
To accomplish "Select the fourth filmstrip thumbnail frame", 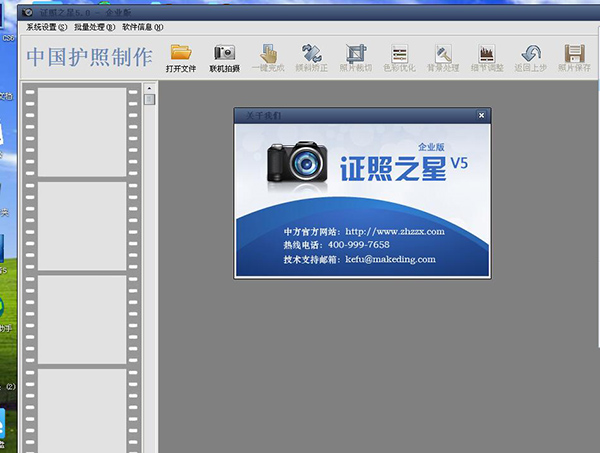I will click(82, 411).
